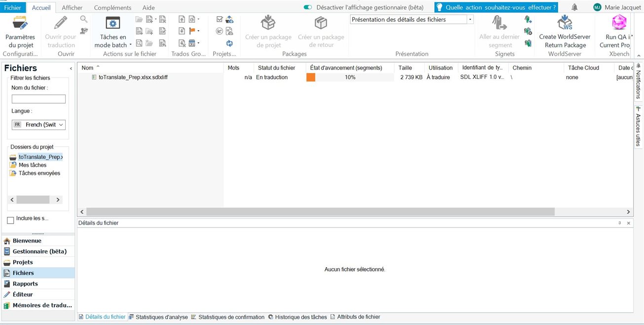Screen dimensions: 644x325
Task: Toggle Désactiver l'affichage gestionnaire (bêta) switch
Action: pos(307,7)
